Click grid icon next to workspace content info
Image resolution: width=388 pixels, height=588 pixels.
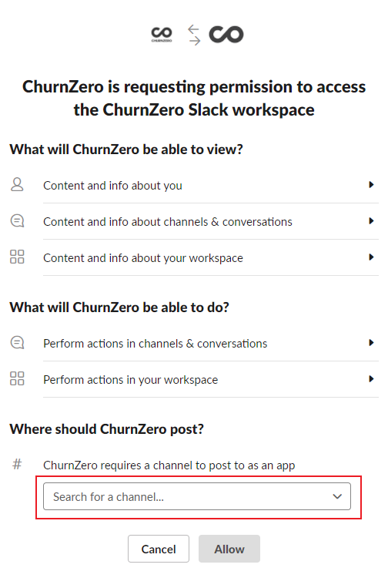point(17,257)
